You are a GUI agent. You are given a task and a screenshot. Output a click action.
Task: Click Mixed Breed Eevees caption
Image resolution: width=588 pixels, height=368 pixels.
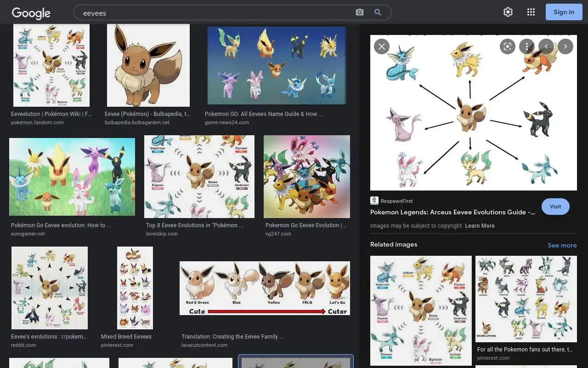point(126,337)
